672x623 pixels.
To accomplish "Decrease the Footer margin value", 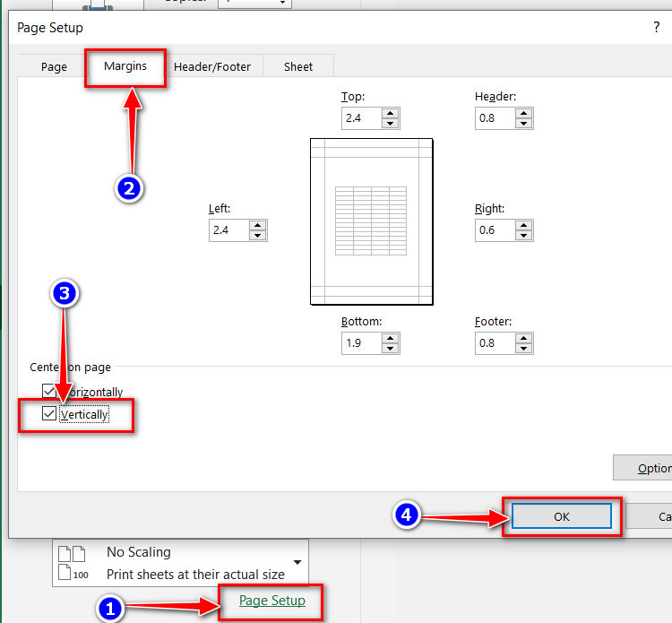I will 524,349.
